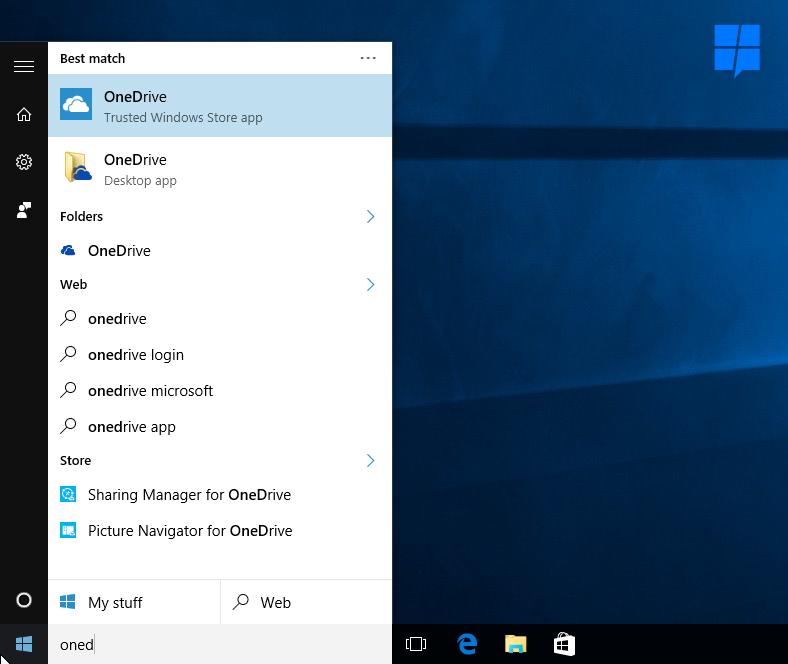Search web for "onedrive microsoft"

(x=220, y=391)
